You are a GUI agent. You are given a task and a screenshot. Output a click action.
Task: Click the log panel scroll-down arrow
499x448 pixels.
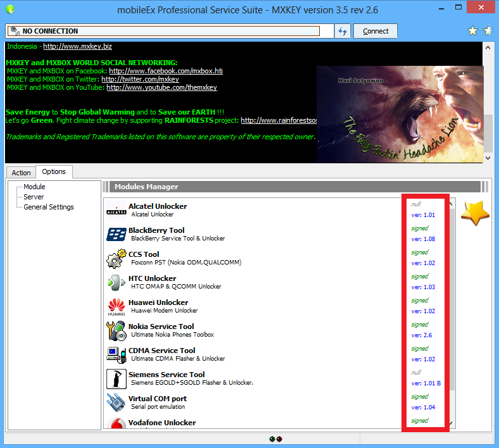click(x=488, y=158)
